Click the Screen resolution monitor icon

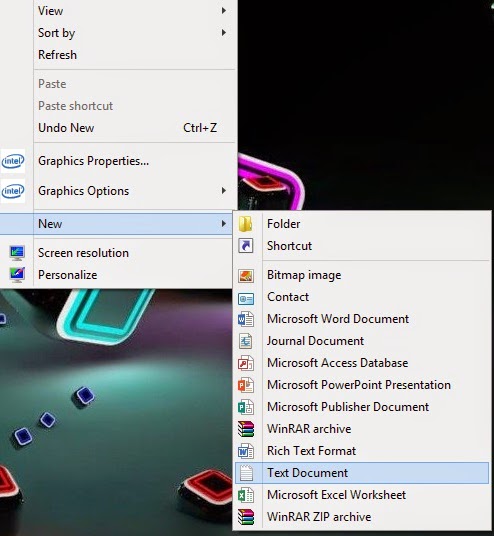click(x=17, y=253)
